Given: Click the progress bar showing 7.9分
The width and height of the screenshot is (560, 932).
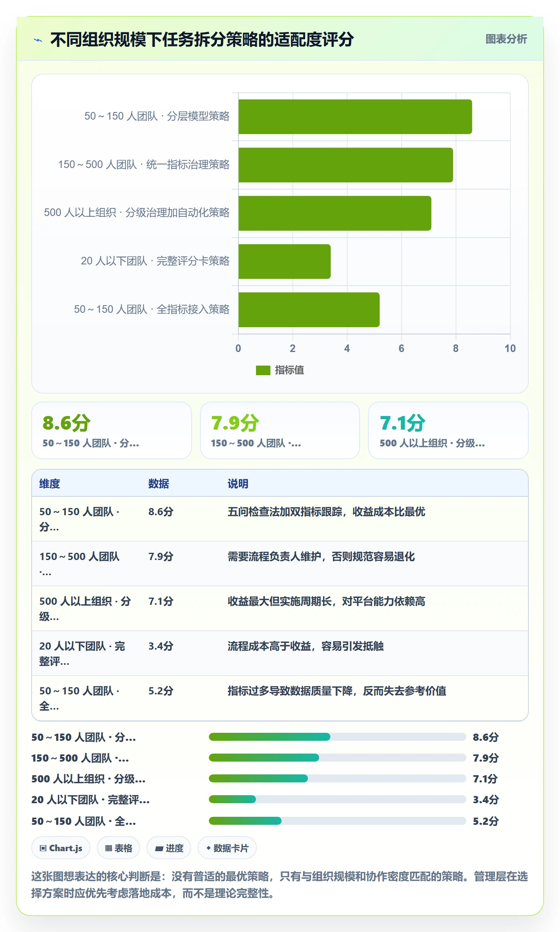Looking at the screenshot, I should point(337,758).
